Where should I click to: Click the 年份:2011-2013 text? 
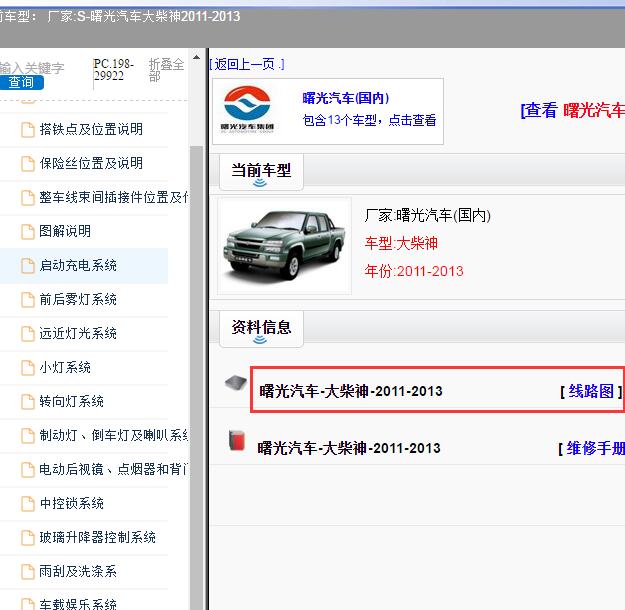(414, 271)
